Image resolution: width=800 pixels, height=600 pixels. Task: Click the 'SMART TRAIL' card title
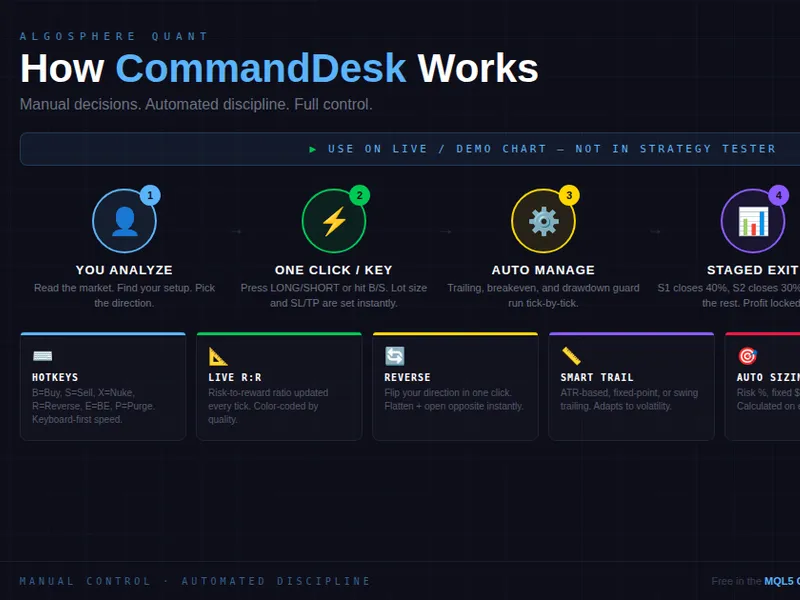pos(597,378)
